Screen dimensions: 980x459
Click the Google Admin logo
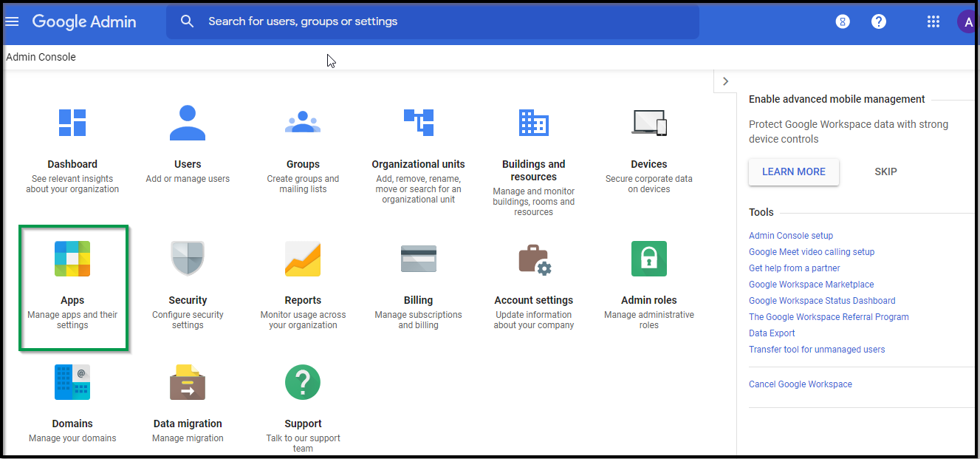pos(84,21)
